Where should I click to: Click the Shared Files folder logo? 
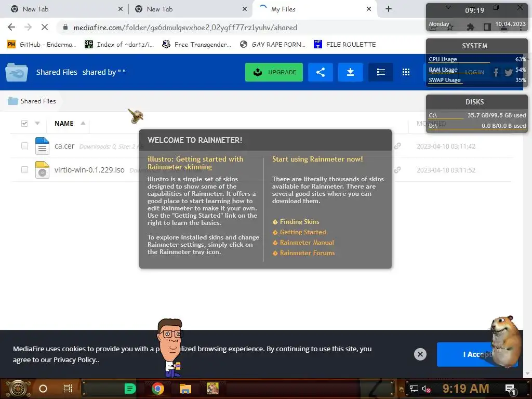tap(17, 72)
